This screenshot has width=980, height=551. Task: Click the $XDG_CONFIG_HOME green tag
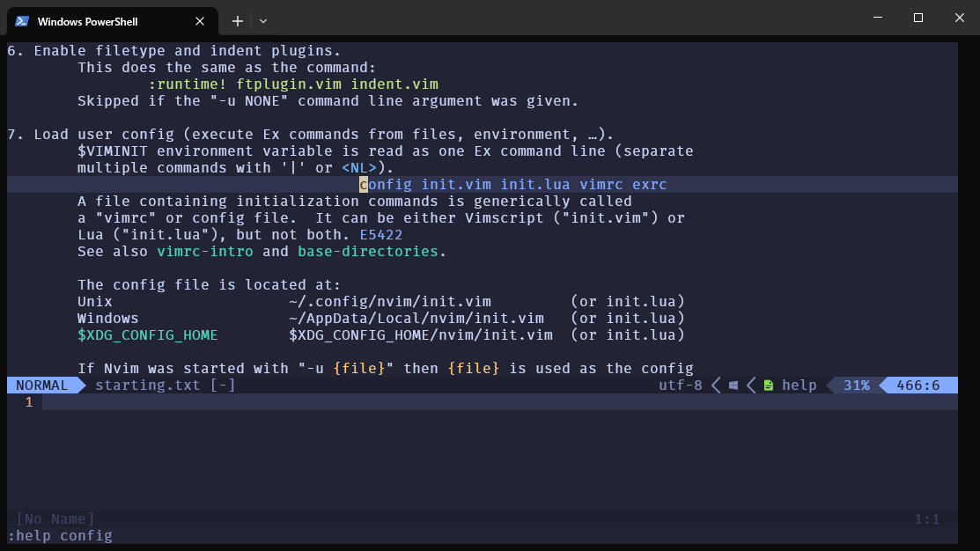[147, 335]
